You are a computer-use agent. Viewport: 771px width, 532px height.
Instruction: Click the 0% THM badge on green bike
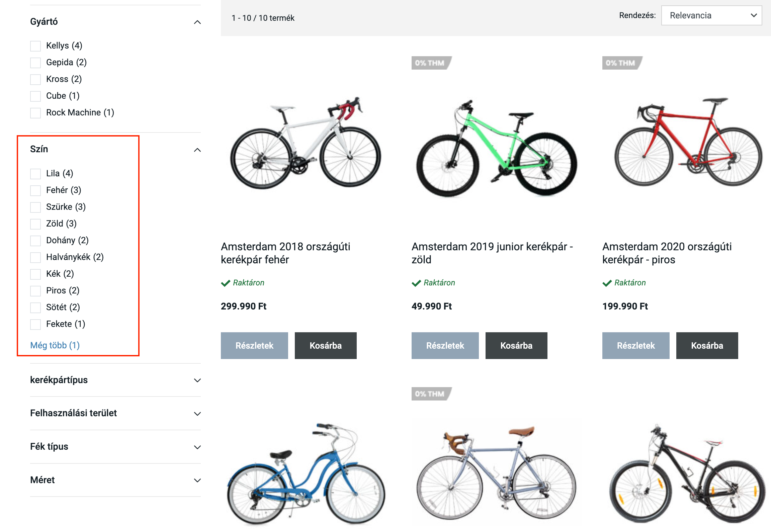tap(430, 63)
